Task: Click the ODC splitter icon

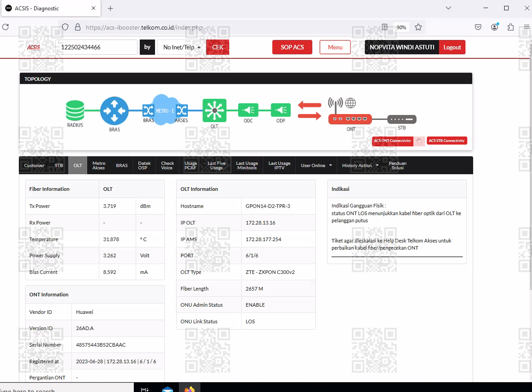Action: pos(248,110)
